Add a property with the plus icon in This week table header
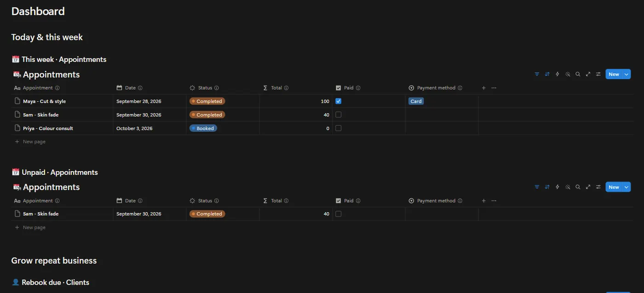Image resolution: width=644 pixels, height=293 pixels. click(x=483, y=88)
